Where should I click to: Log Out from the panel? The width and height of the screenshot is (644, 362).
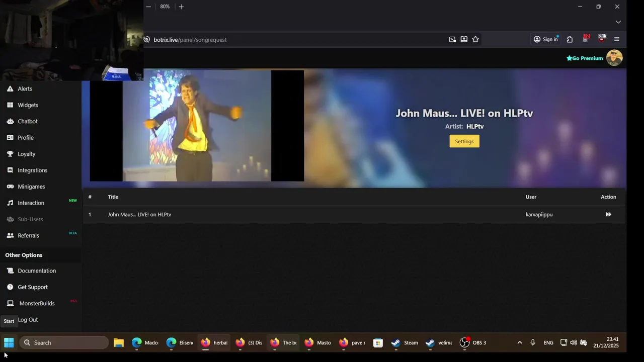[28, 320]
